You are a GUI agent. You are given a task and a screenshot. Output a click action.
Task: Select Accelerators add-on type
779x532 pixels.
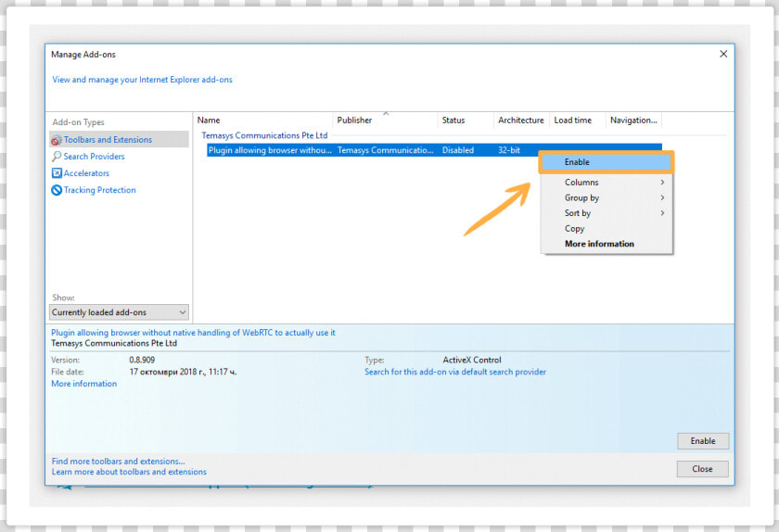click(x=86, y=173)
